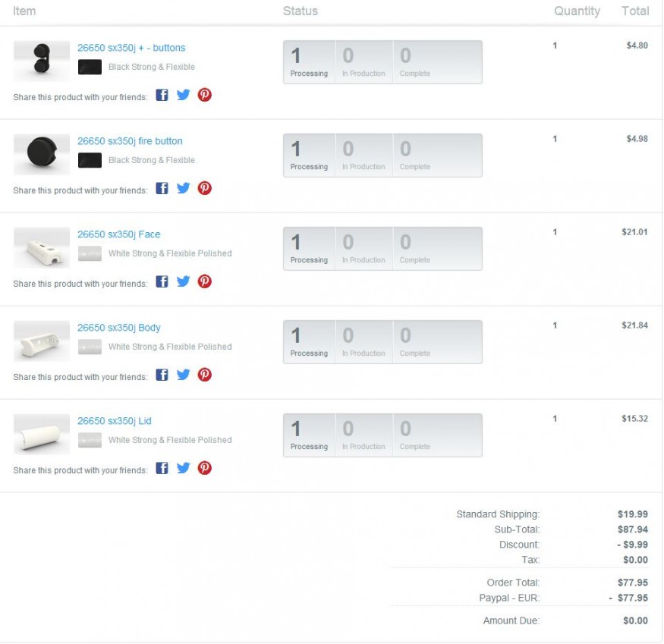Open the 26650 sx350j Body product link
This screenshot has width=664, height=644.
119,328
